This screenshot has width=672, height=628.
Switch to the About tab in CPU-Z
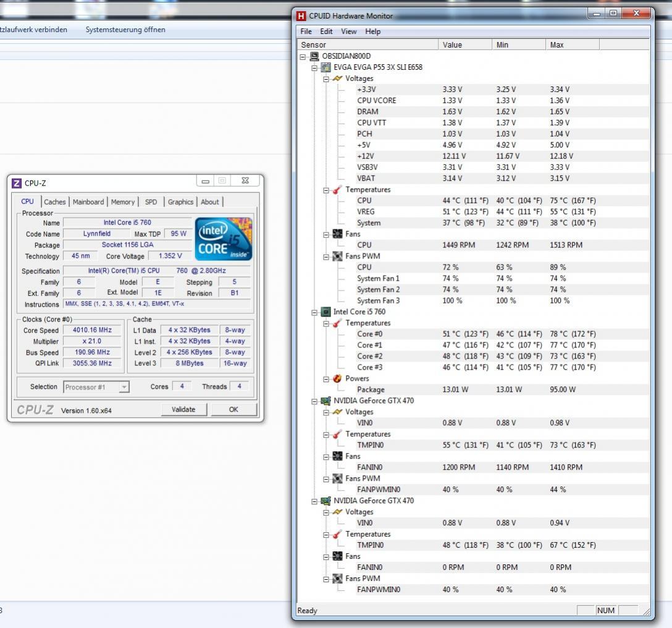pyautogui.click(x=209, y=202)
